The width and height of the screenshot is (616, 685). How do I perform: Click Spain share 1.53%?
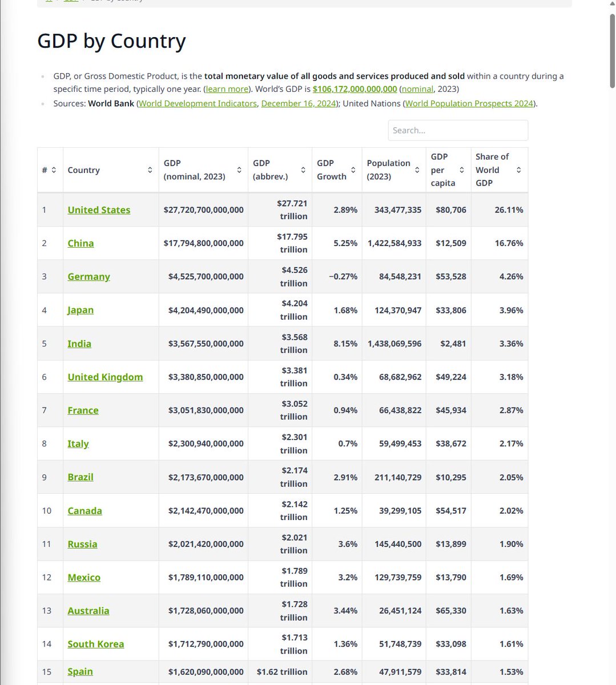[x=511, y=672]
